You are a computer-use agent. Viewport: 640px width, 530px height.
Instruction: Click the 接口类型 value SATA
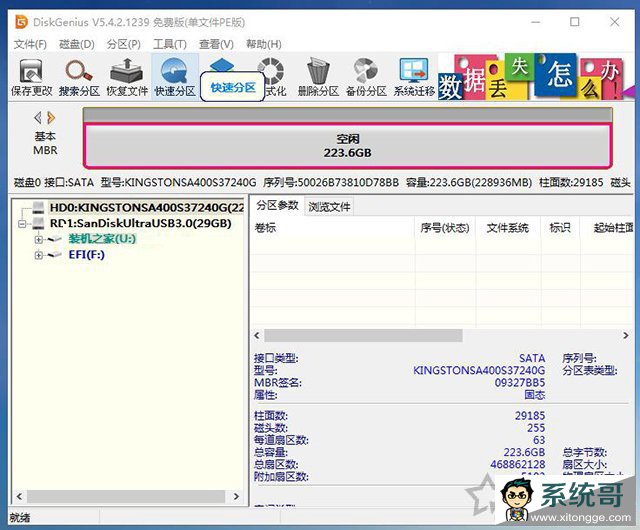[532, 358]
